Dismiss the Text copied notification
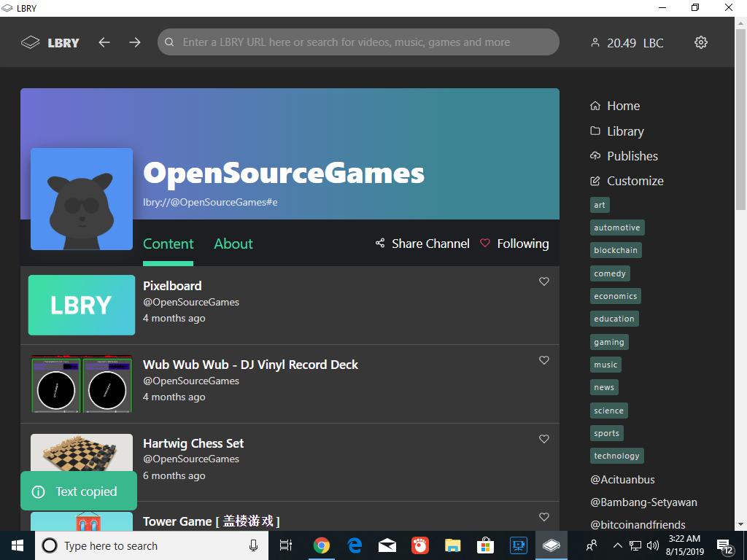The height and width of the screenshot is (560, 747). coord(79,491)
